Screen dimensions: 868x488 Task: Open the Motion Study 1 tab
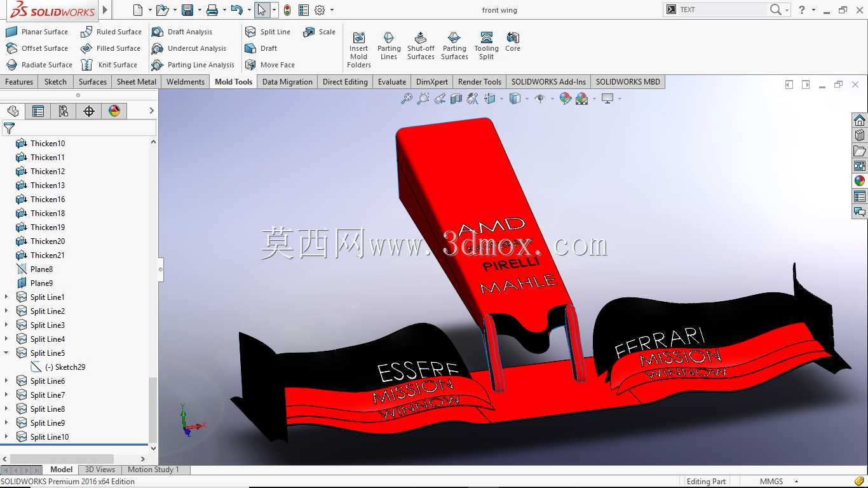153,470
